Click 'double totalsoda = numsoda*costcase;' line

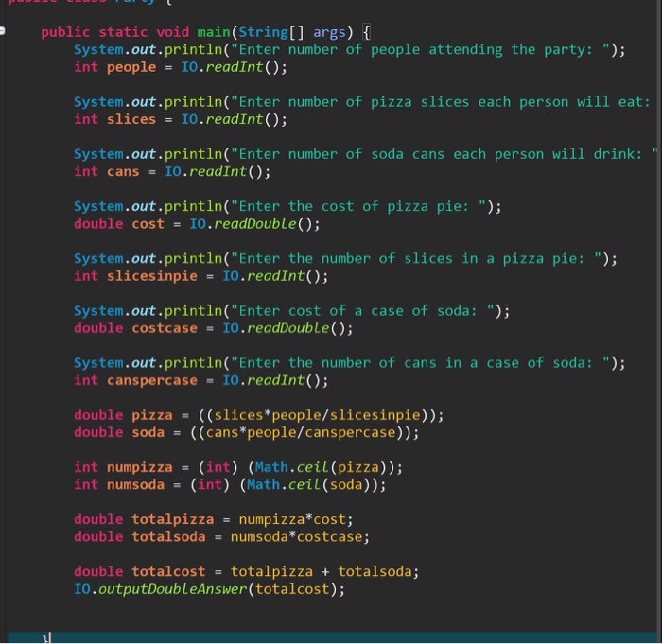(x=221, y=537)
